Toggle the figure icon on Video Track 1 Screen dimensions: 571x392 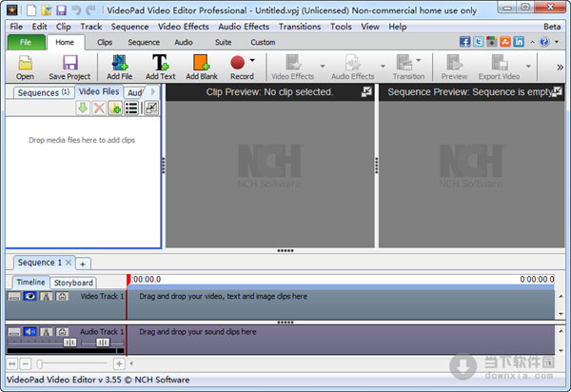(47, 296)
